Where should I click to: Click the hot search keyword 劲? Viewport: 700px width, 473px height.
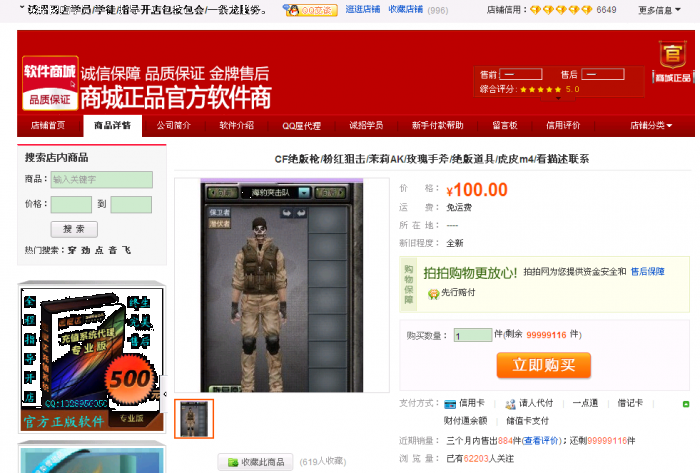point(86,250)
